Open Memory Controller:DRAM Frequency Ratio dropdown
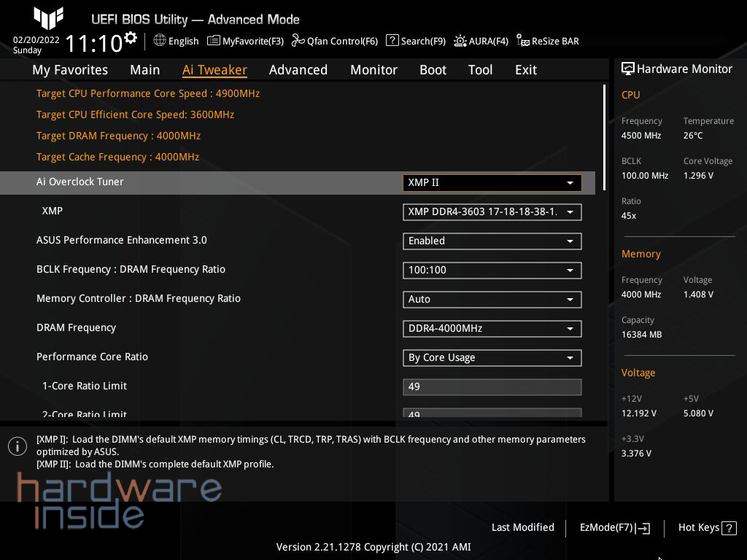 (492, 300)
